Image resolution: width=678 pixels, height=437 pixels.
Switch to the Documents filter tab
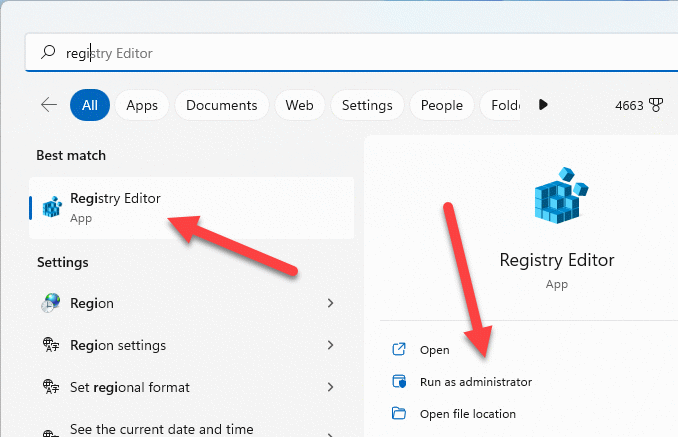point(222,105)
